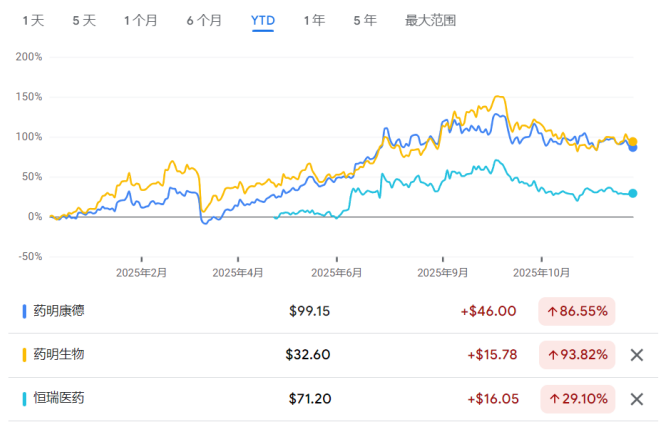Switch chart to 1年 range
Image resolution: width=672 pixels, height=434 pixels.
314,20
